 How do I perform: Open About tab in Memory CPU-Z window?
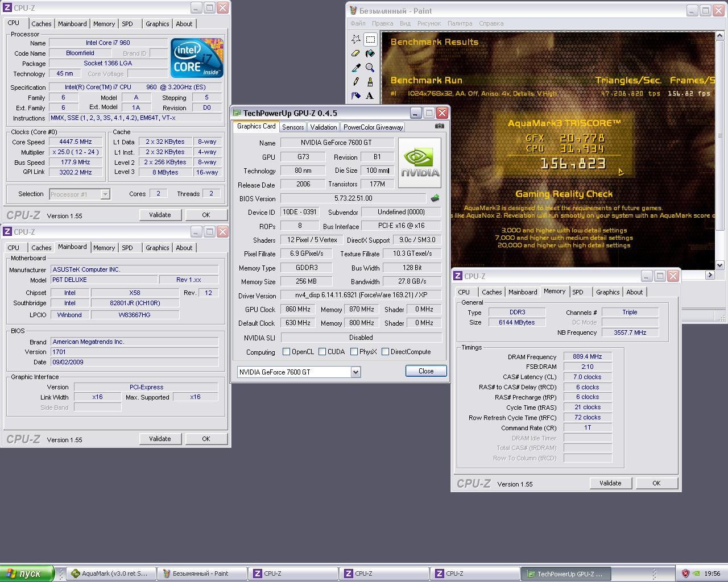(635, 292)
